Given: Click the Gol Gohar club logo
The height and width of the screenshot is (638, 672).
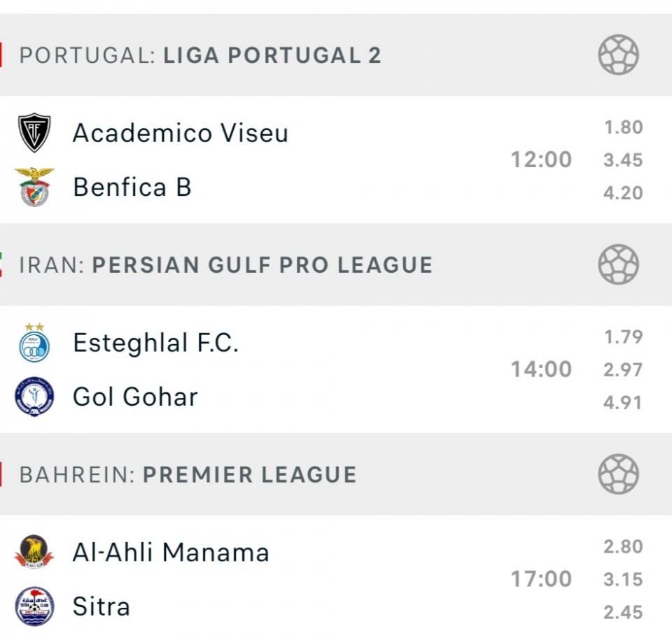Looking at the screenshot, I should pyautogui.click(x=34, y=397).
